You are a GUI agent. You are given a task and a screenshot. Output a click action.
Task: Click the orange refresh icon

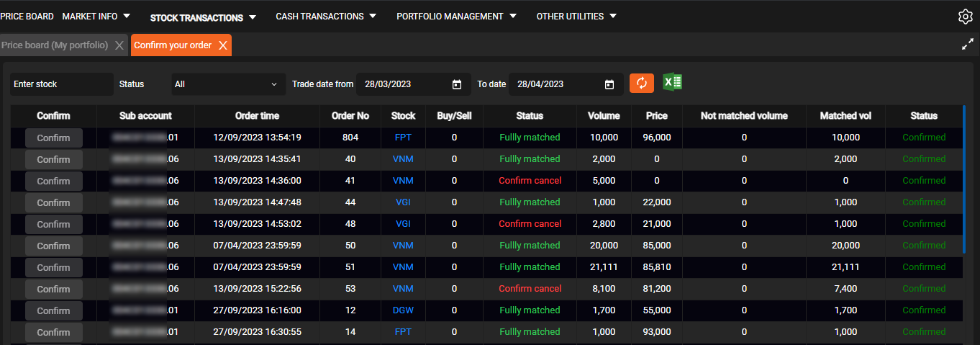[641, 83]
